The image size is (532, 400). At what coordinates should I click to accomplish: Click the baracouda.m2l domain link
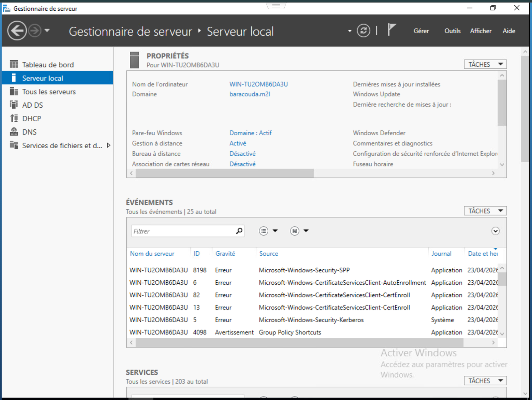250,94
